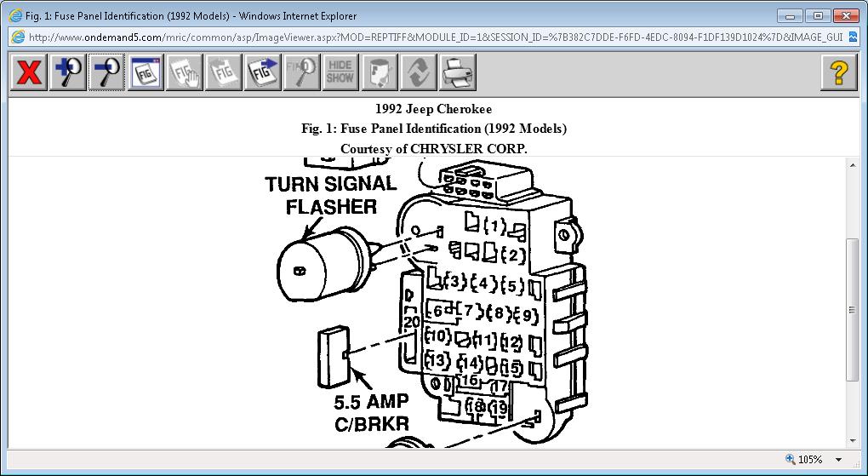
Task: Maximize the Internet Explorer window
Action: click(818, 16)
